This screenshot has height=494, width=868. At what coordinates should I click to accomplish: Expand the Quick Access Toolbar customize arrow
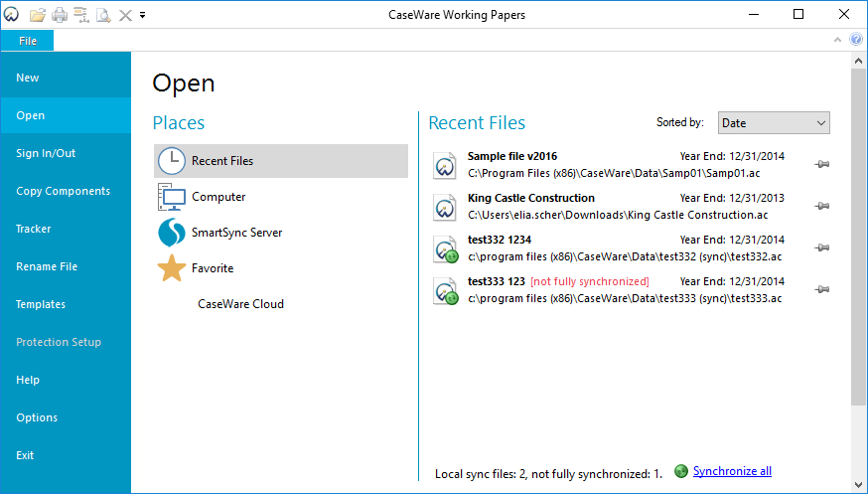pyautogui.click(x=142, y=15)
